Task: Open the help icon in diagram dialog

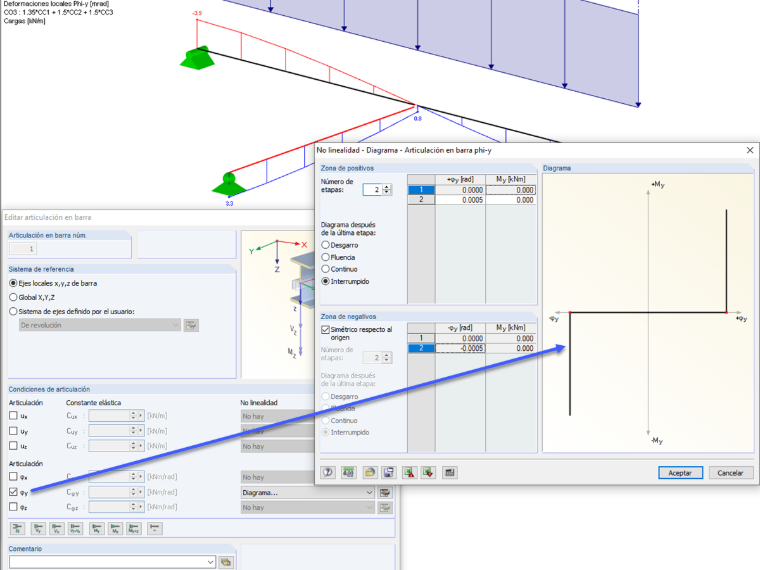Action: (328, 472)
